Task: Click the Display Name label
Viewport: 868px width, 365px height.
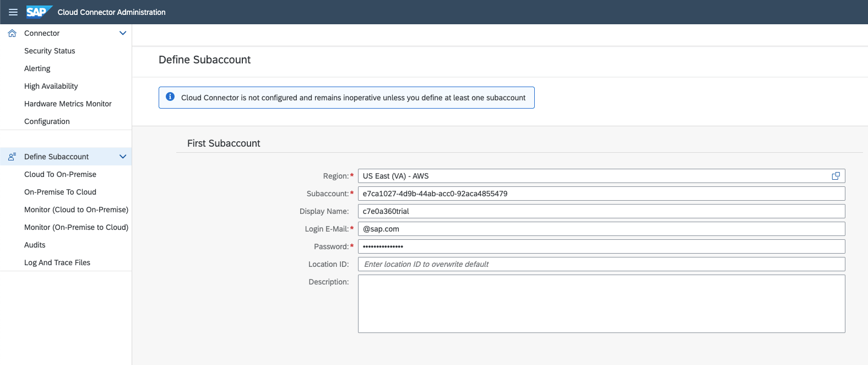Action: (x=324, y=211)
